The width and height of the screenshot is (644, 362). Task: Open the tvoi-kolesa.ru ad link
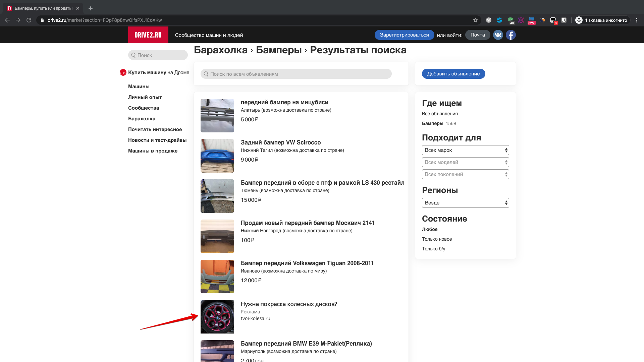pyautogui.click(x=255, y=318)
